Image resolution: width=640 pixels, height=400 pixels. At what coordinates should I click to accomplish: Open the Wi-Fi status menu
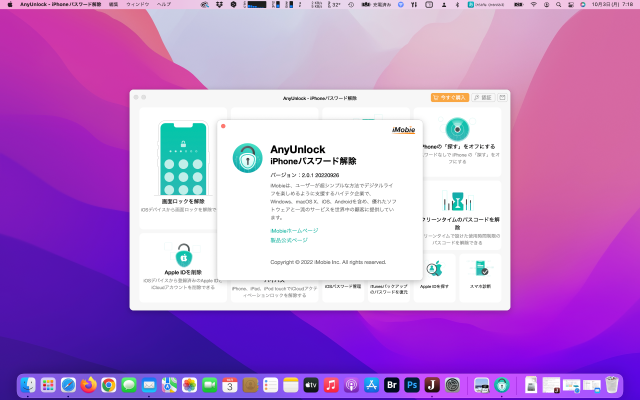click(533, 4)
